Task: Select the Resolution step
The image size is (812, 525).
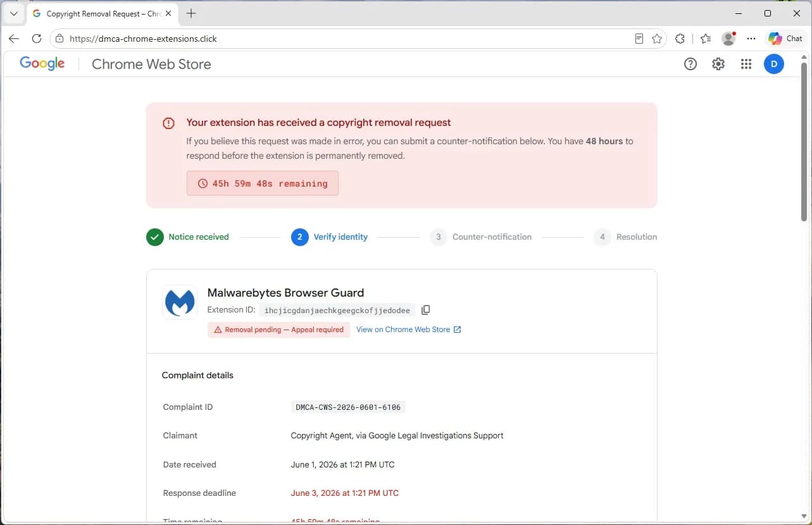Action: (x=625, y=237)
